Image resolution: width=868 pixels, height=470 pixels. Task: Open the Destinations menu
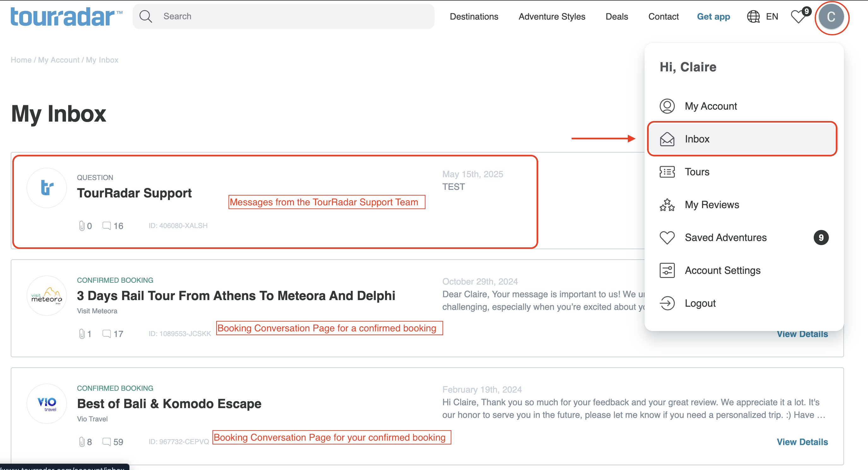pos(474,16)
